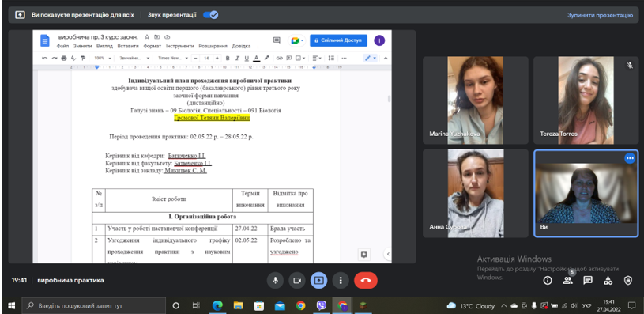Open the editing mode pencil dropdown
644x314 pixels.
pyautogui.click(x=370, y=58)
